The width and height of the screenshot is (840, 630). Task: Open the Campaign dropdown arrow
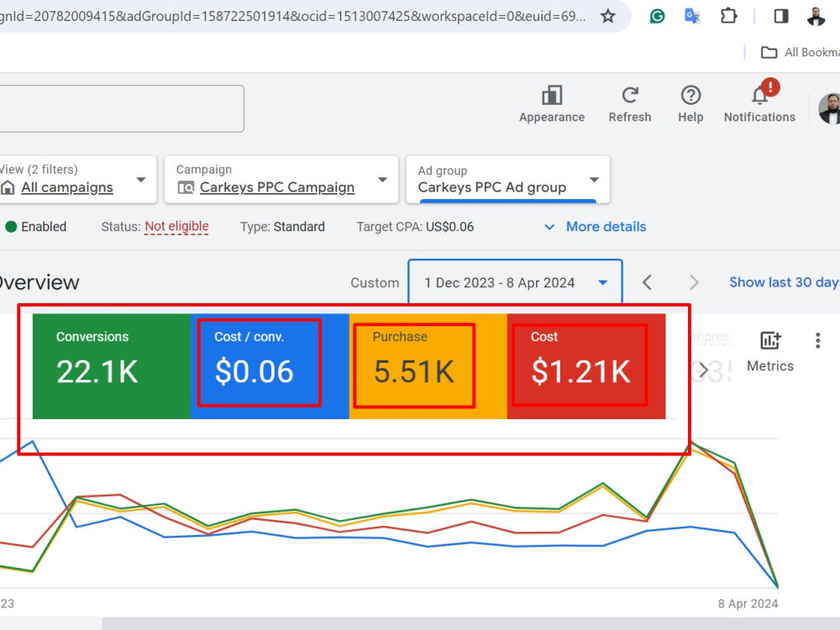click(x=382, y=180)
